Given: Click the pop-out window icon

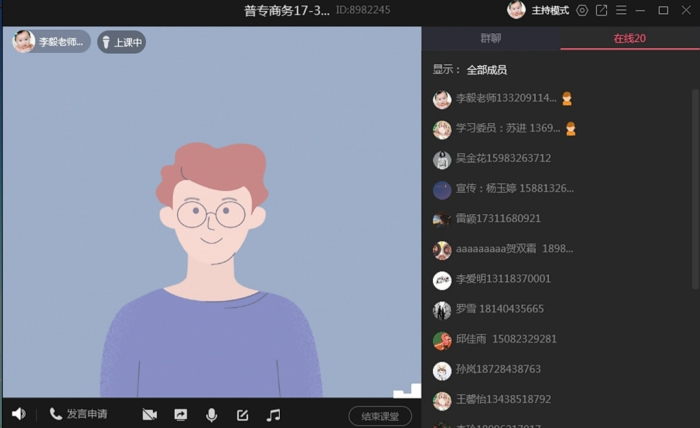Looking at the screenshot, I should point(601,11).
